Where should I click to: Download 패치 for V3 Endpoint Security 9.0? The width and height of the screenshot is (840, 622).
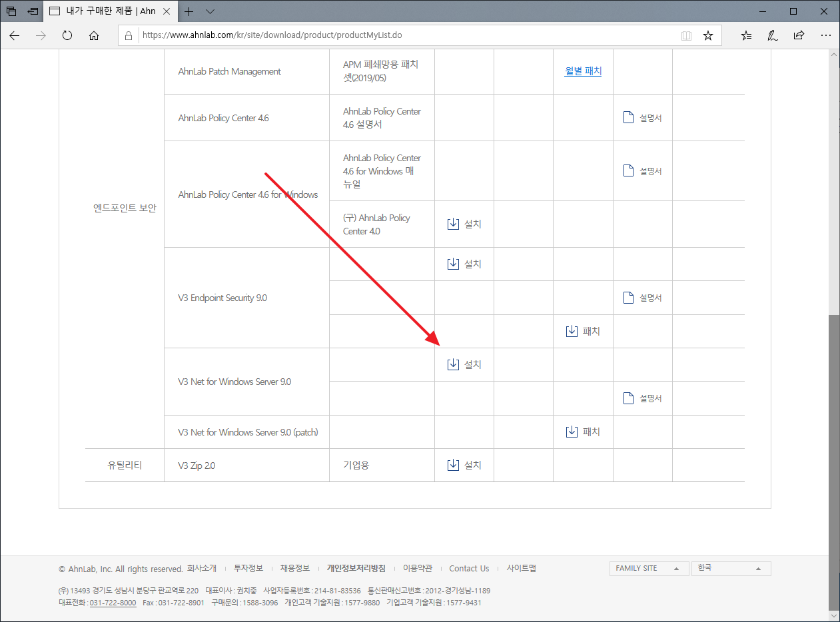(x=583, y=331)
